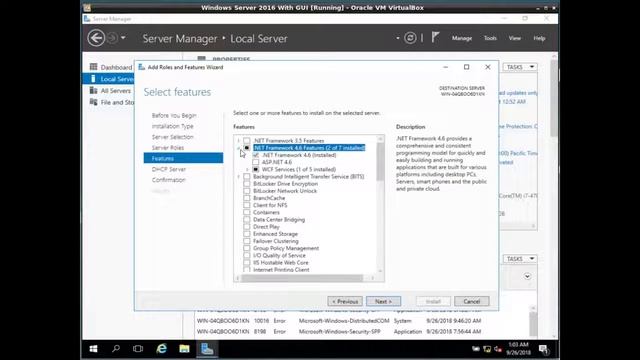The height and width of the screenshot is (360, 640).
Task: Click the Add Roles and Features Wizard title icon
Action: point(142,67)
